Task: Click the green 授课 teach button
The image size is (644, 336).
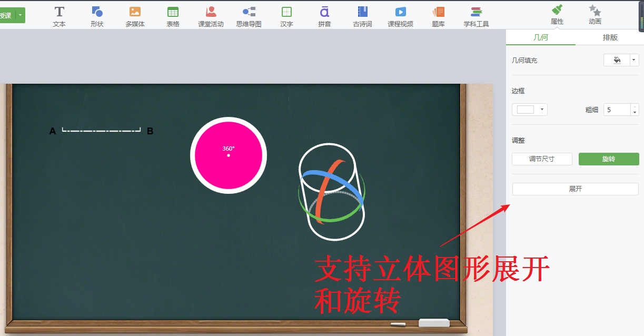Action: coord(7,15)
